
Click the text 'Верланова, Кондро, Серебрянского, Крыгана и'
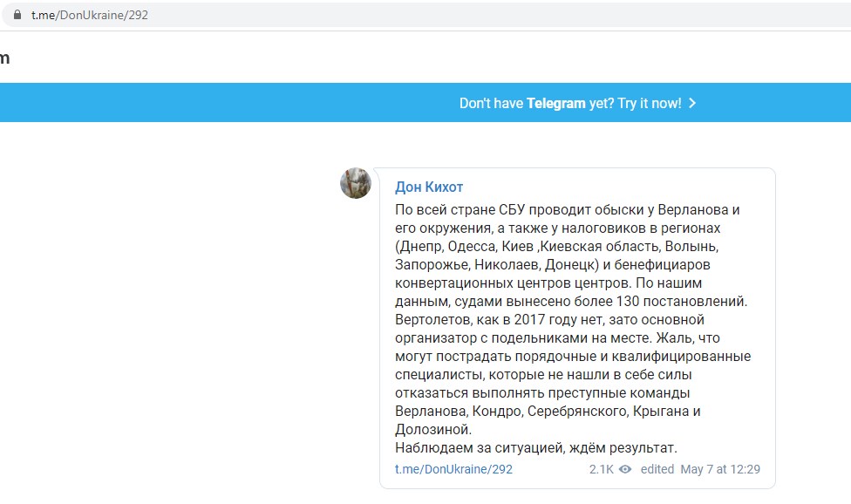click(x=548, y=412)
